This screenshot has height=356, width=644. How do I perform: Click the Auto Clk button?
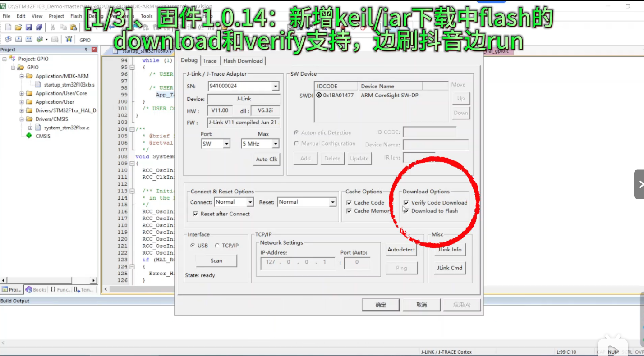click(x=267, y=159)
